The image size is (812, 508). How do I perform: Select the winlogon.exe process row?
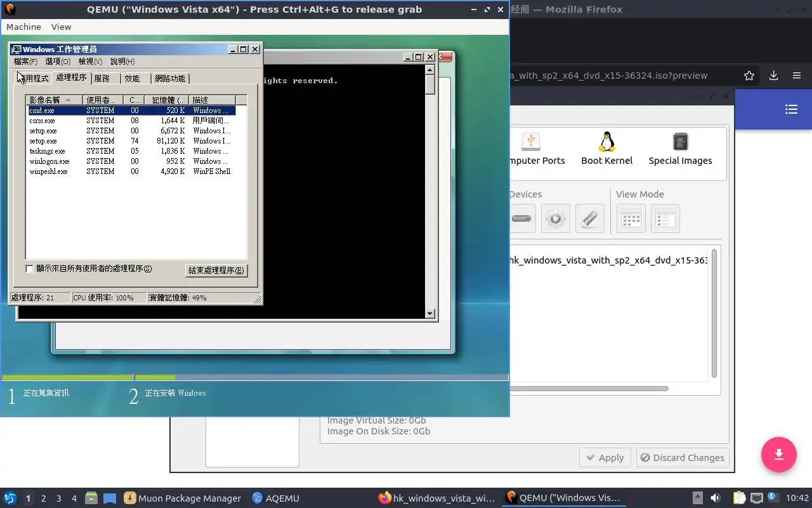pos(131,161)
